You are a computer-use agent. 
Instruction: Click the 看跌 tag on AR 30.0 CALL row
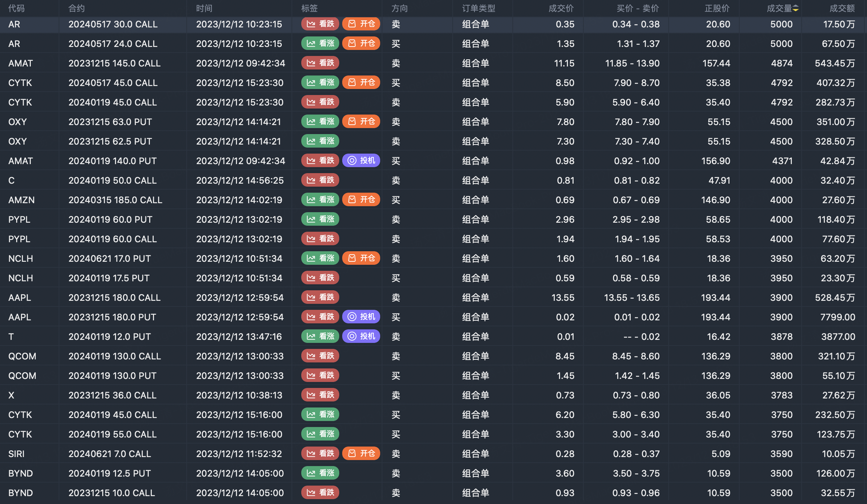[320, 24]
